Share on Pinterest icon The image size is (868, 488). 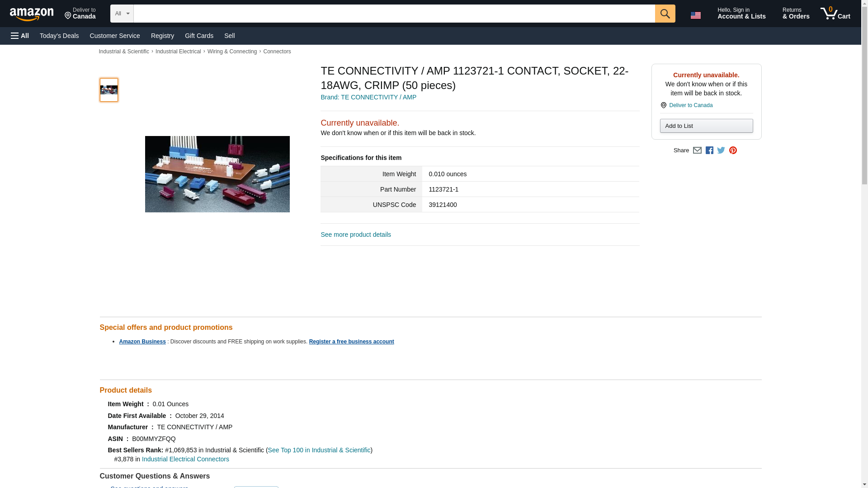733,150
